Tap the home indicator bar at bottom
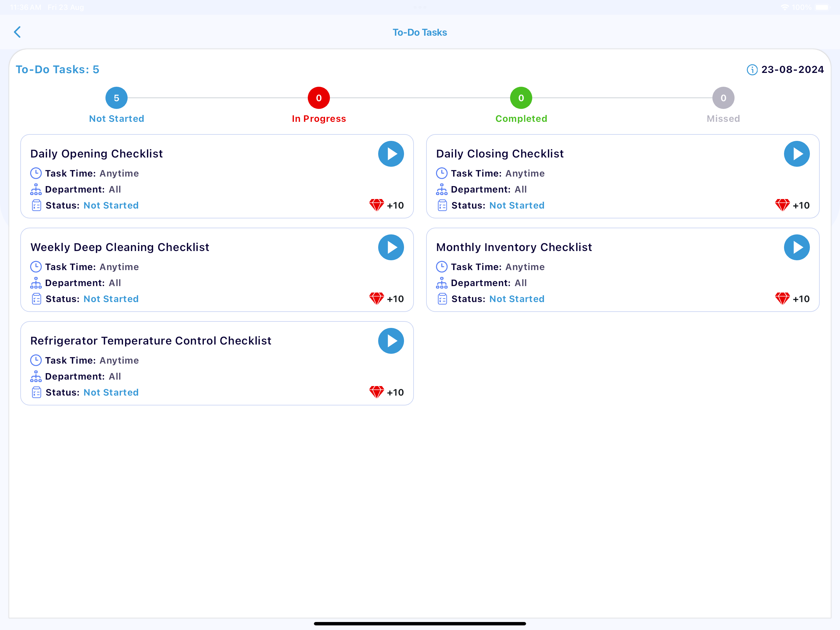This screenshot has width=840, height=630. [420, 624]
